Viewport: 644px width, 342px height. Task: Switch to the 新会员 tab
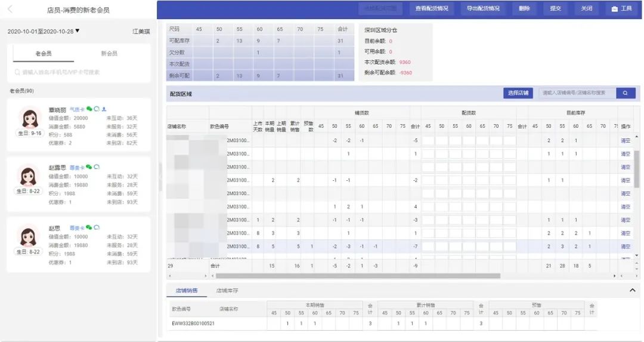[x=109, y=54]
